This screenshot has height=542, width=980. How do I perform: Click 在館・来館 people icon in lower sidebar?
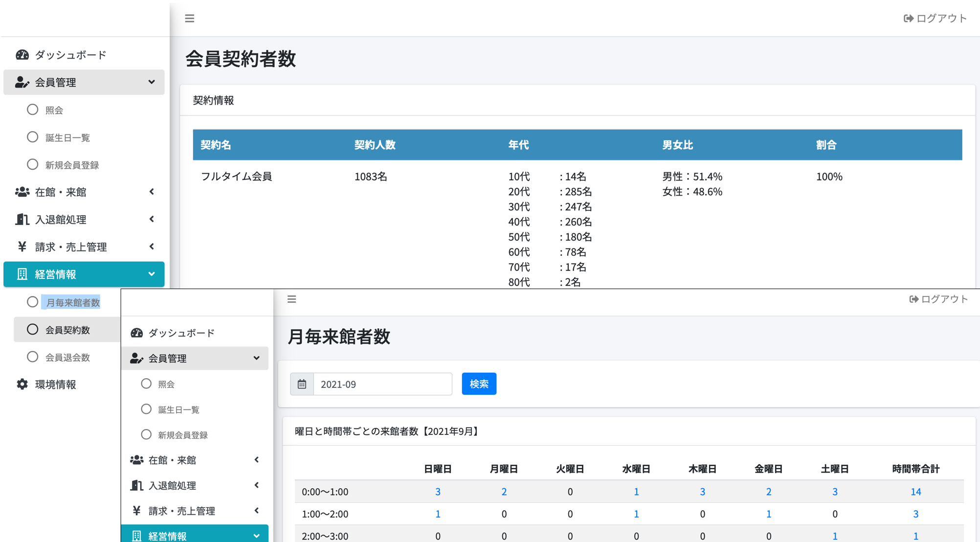[136, 460]
